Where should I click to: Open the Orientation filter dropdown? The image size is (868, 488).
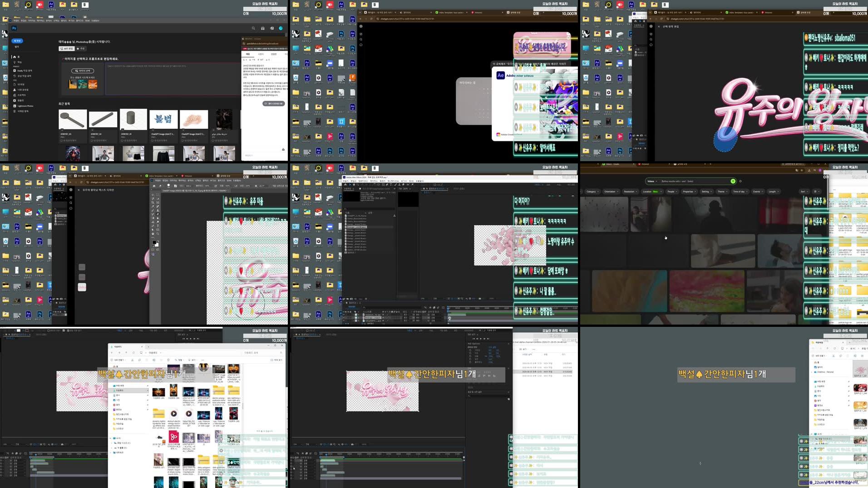point(612,192)
